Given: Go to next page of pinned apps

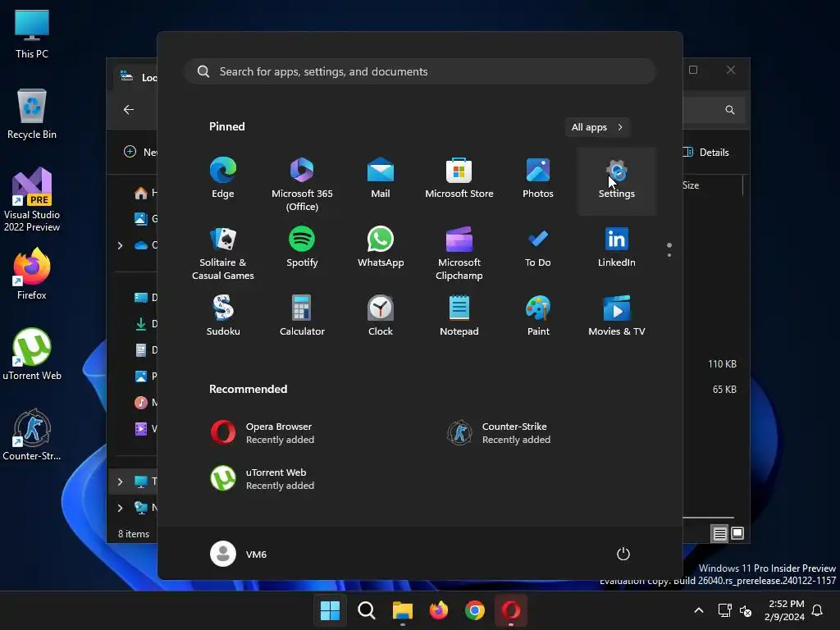Looking at the screenshot, I should tap(669, 255).
